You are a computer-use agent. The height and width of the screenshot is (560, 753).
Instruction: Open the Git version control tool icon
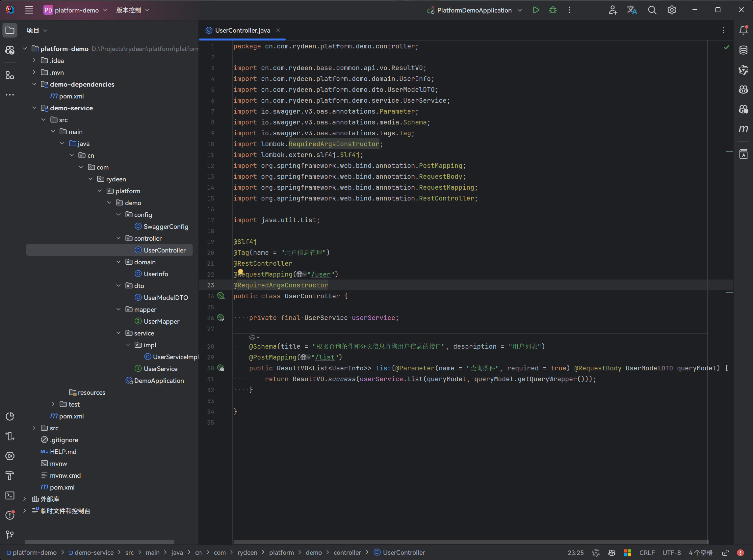(x=10, y=535)
